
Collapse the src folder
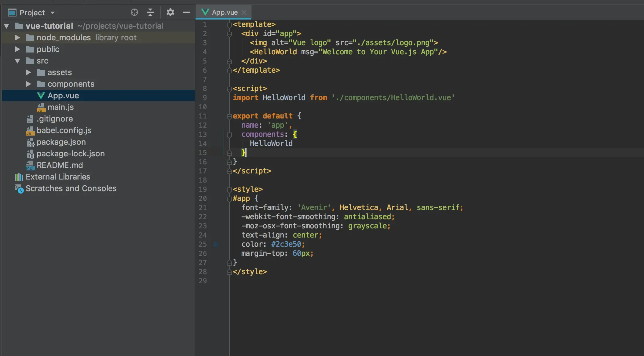tap(17, 61)
